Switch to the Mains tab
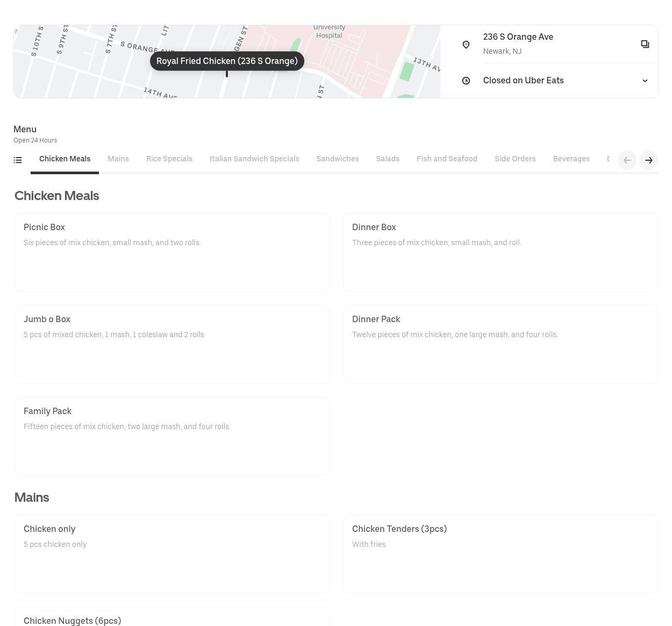The height and width of the screenshot is (626, 672). 118,159
